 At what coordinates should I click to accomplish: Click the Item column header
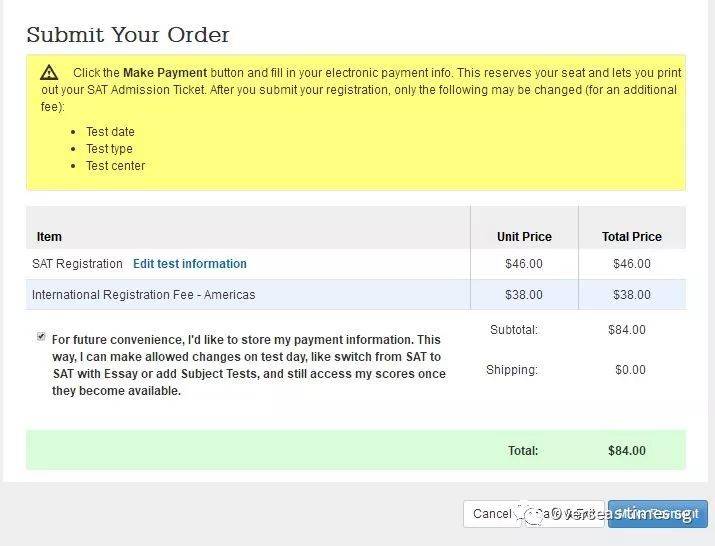point(49,237)
